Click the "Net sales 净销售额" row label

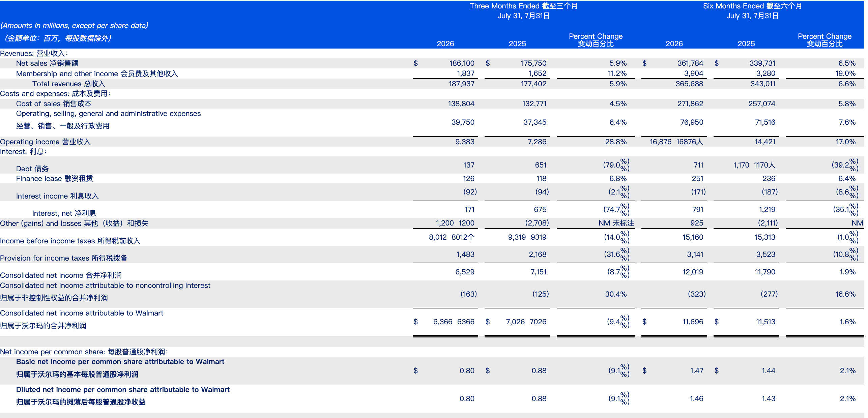tap(47, 63)
